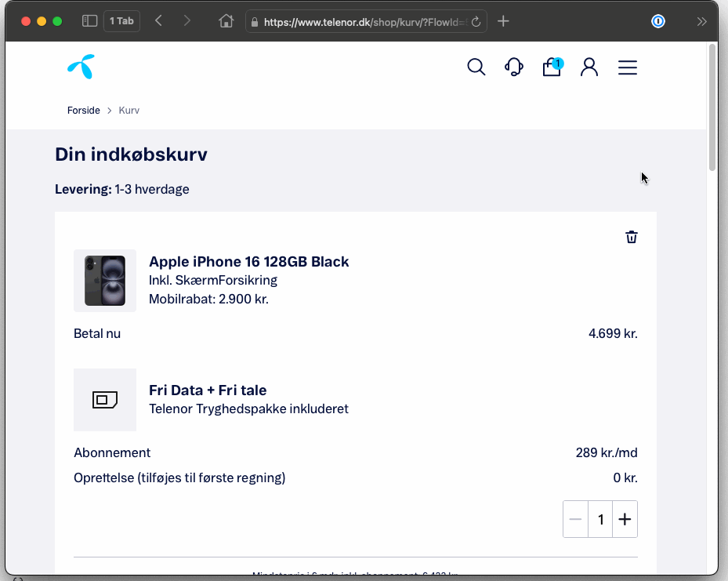Toggle the Safari sidebar button
The image size is (728, 581).
point(89,21)
